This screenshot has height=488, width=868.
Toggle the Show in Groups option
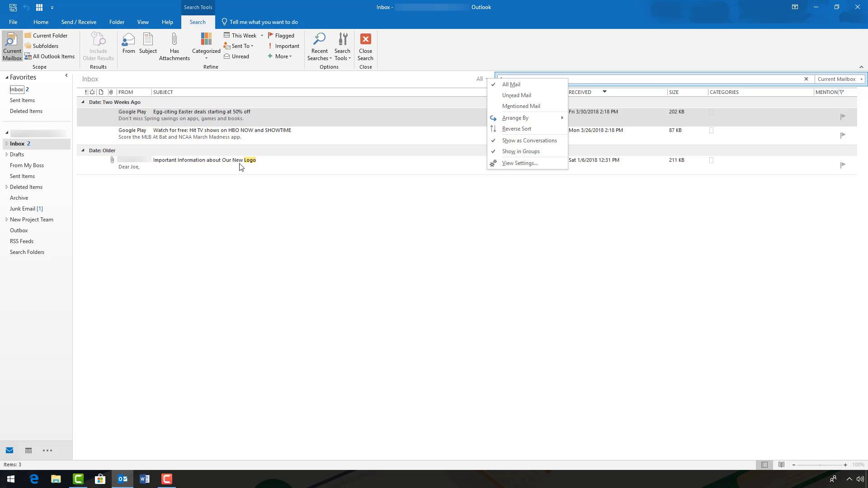tap(520, 151)
